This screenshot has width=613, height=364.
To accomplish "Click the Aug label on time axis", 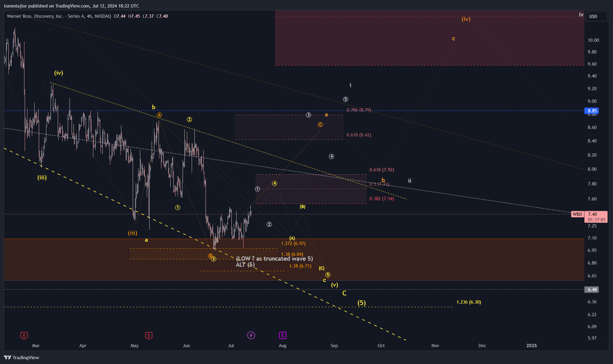I will click(283, 346).
